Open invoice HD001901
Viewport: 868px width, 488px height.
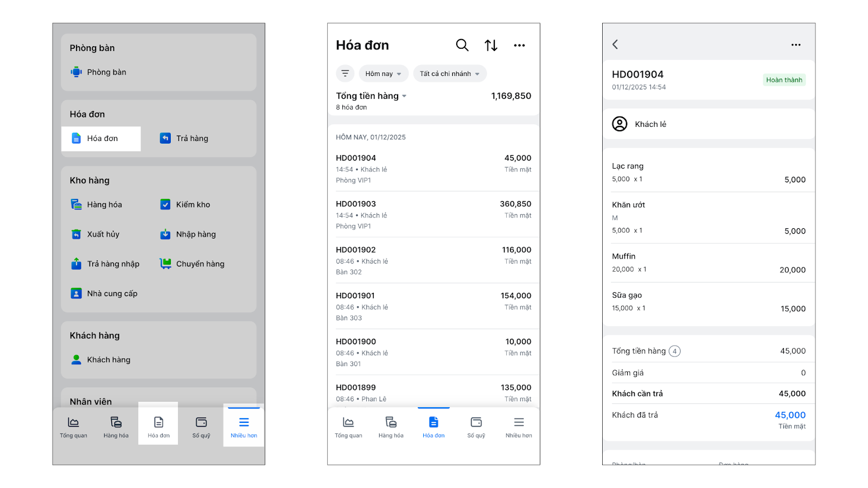tap(433, 307)
